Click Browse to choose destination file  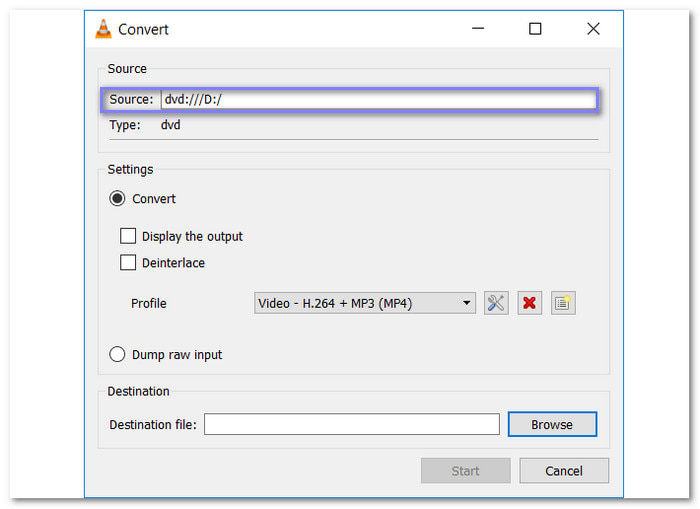coord(552,424)
